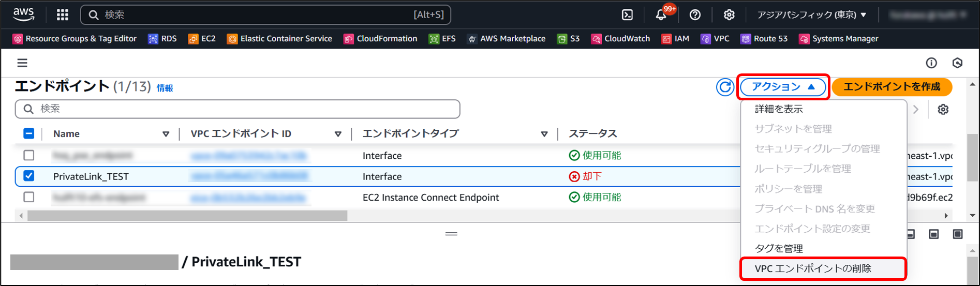980x286 pixels.
Task: Open the VPC service shortcut
Action: [715, 39]
